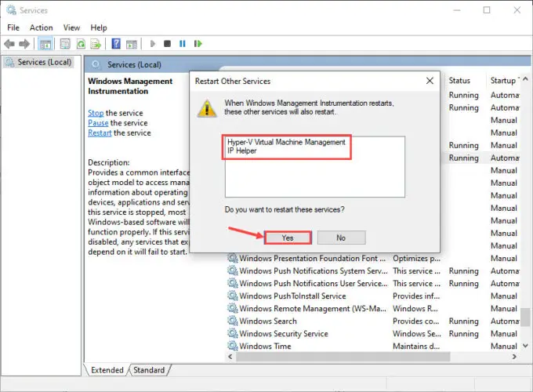Image resolution: width=533 pixels, height=392 pixels.
Task: Click the vertical scrollbar up arrow
Action: [525, 79]
